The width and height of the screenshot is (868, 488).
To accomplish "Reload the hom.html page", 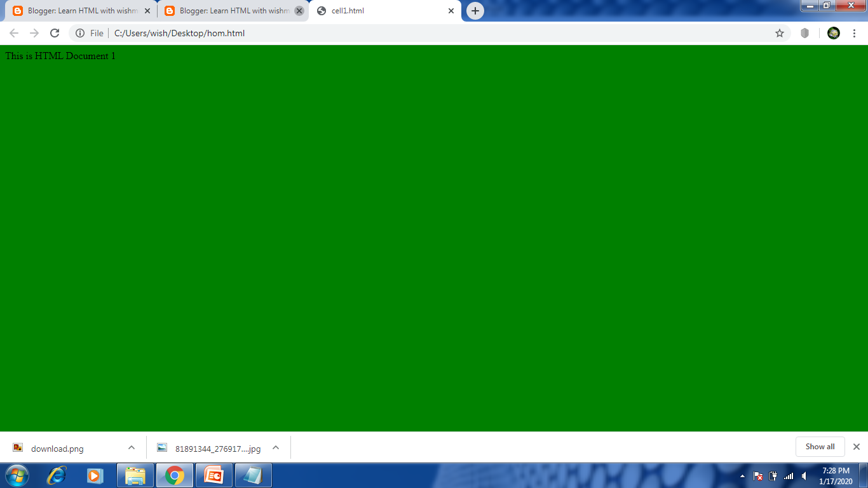I will (x=54, y=32).
